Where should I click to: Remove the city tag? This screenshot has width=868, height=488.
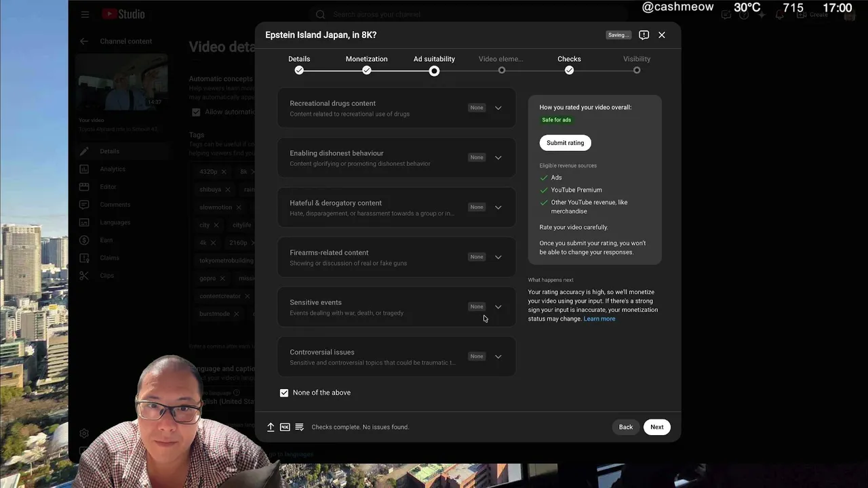click(x=216, y=225)
